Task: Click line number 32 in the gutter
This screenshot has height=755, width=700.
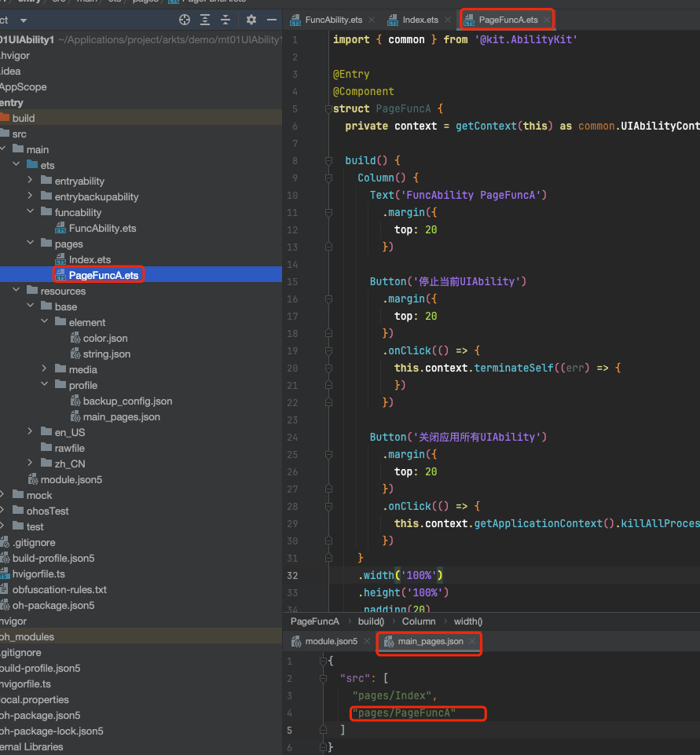Action: coord(292,575)
